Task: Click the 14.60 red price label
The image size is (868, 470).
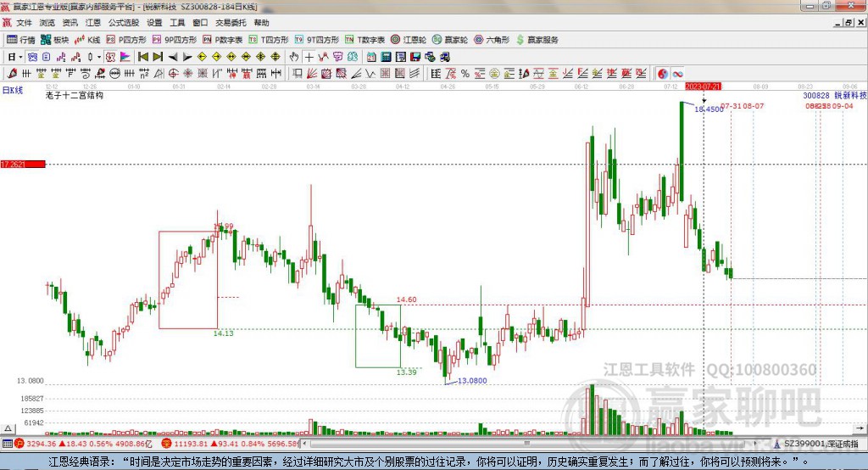Action: [x=406, y=299]
